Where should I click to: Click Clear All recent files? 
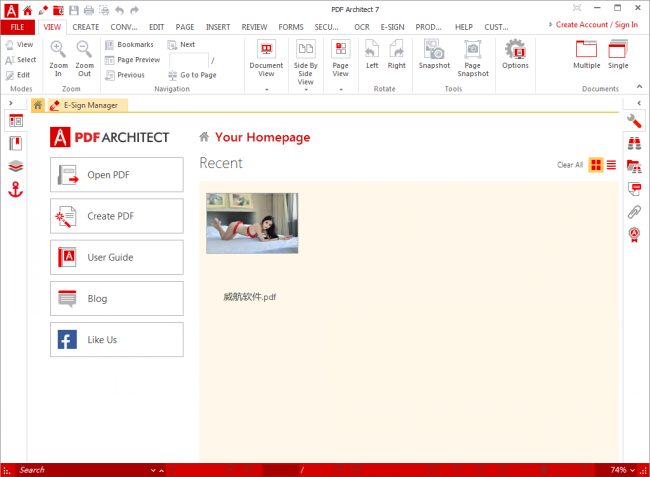click(570, 165)
